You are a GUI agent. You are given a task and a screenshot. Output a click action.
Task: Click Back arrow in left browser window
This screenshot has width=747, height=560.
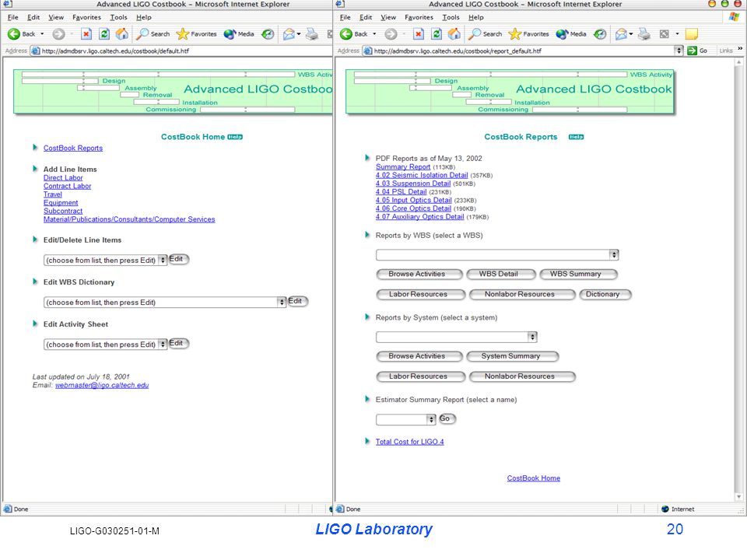tap(14, 33)
